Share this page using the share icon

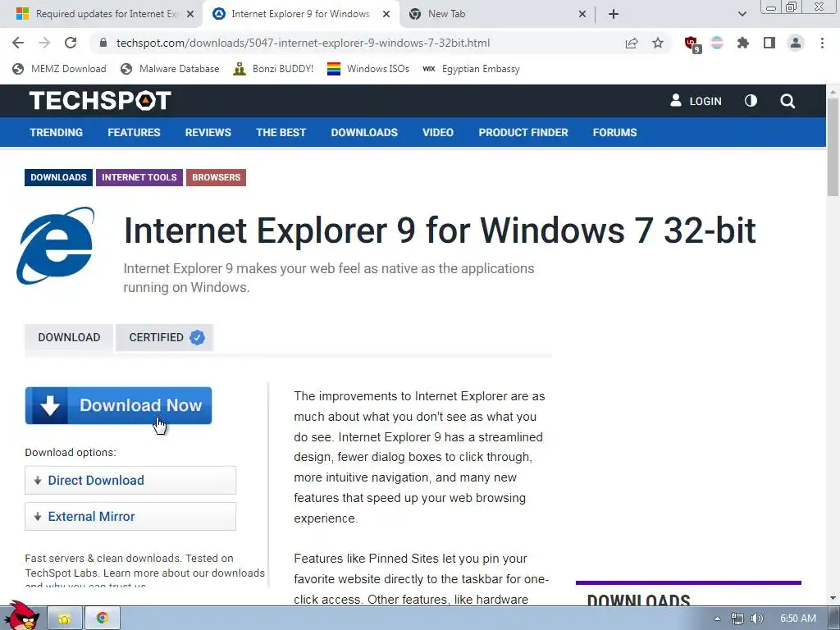click(632, 43)
